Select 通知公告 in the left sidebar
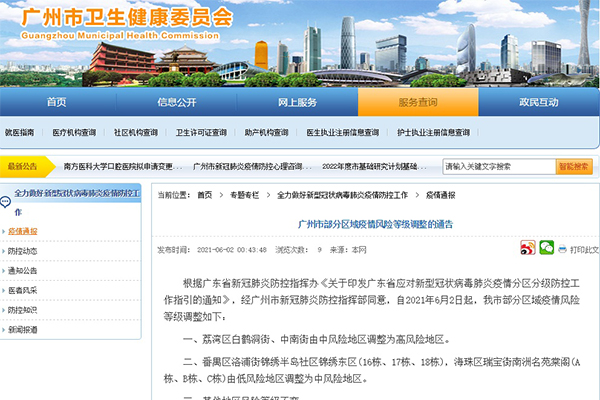600x400 pixels. point(23,271)
